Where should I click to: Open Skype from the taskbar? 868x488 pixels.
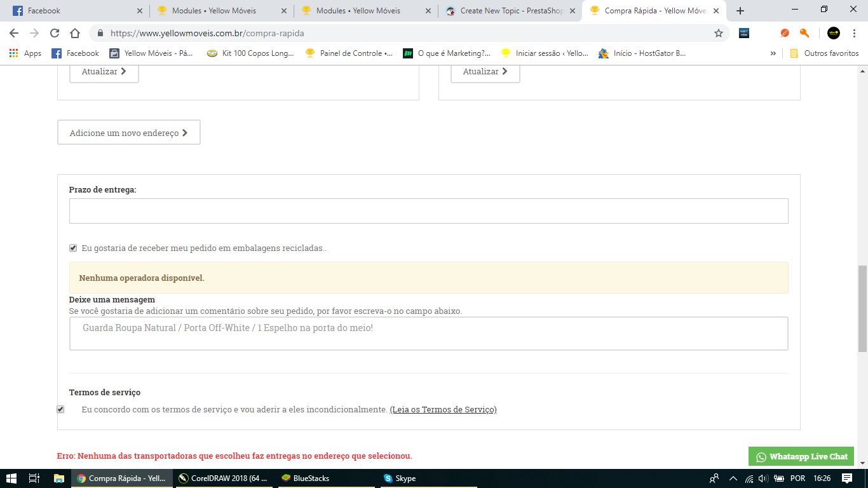(x=400, y=478)
